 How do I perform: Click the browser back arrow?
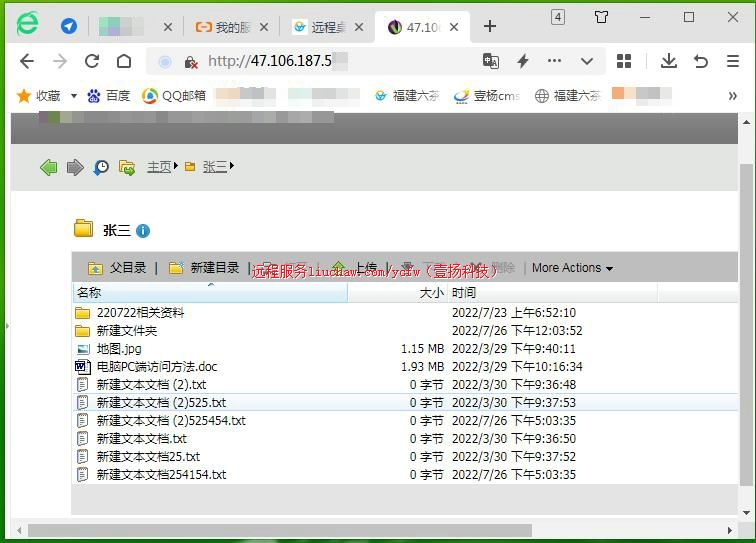27,61
